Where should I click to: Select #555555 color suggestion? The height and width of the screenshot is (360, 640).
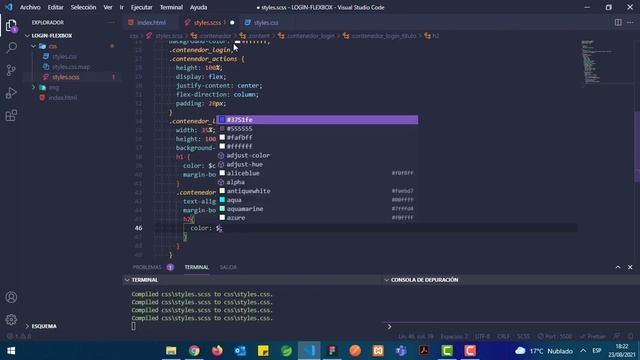click(x=317, y=129)
